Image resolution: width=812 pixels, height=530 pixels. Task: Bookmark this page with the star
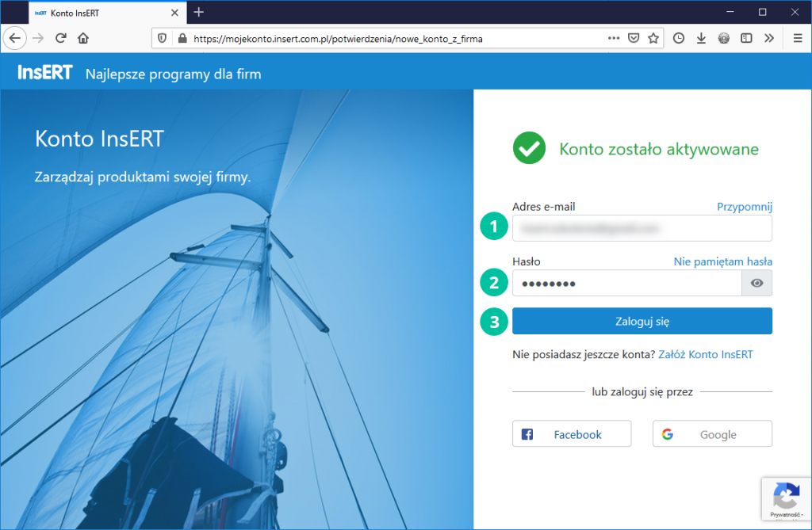[653, 38]
